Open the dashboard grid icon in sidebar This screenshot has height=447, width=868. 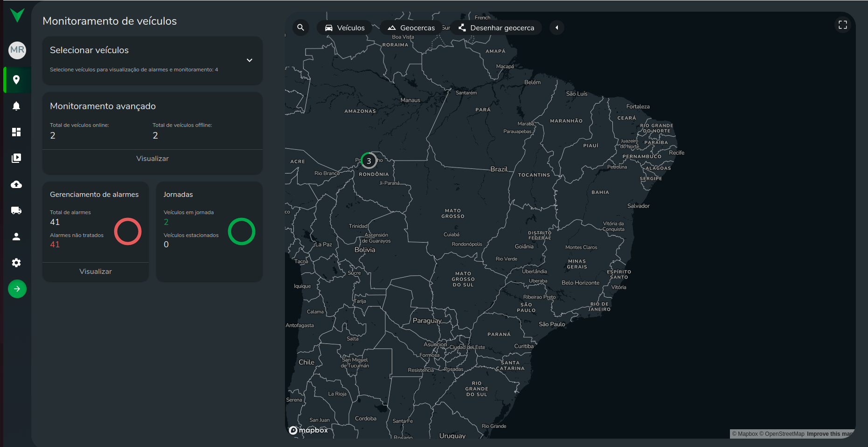point(17,132)
